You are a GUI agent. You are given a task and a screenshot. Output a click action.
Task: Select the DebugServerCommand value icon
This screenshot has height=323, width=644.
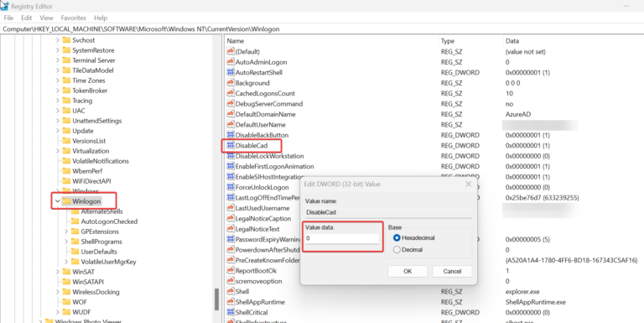tap(231, 104)
